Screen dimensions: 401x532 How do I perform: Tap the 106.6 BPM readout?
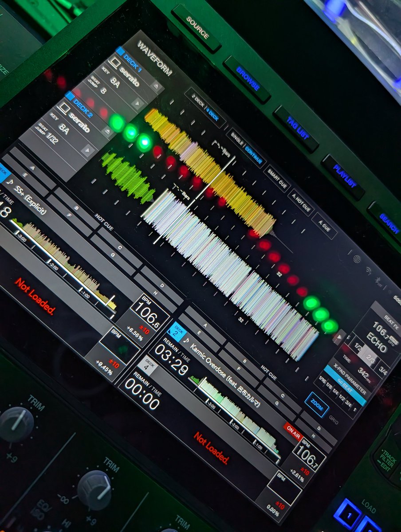point(150,313)
